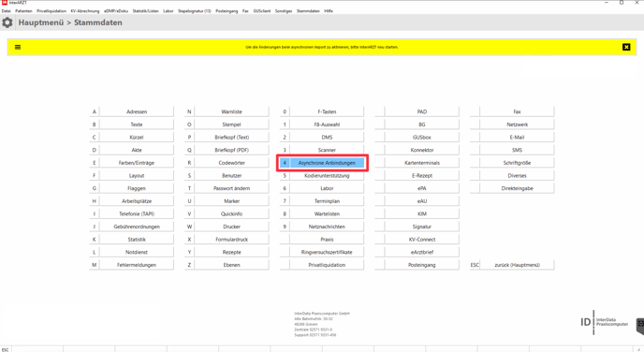644x352 pixels.
Task: Open the Flaggen settings
Action: point(137,188)
